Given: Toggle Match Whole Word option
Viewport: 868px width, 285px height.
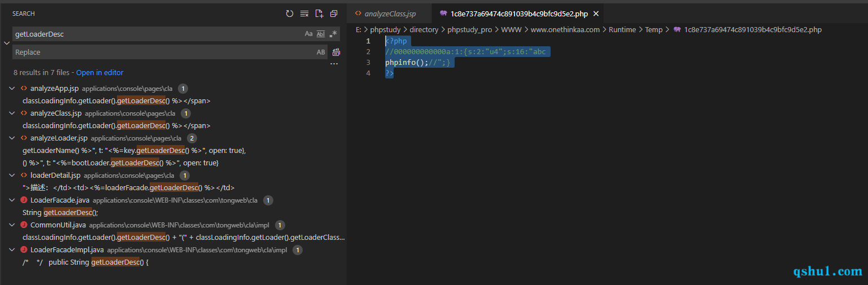Looking at the screenshot, I should click(x=321, y=34).
